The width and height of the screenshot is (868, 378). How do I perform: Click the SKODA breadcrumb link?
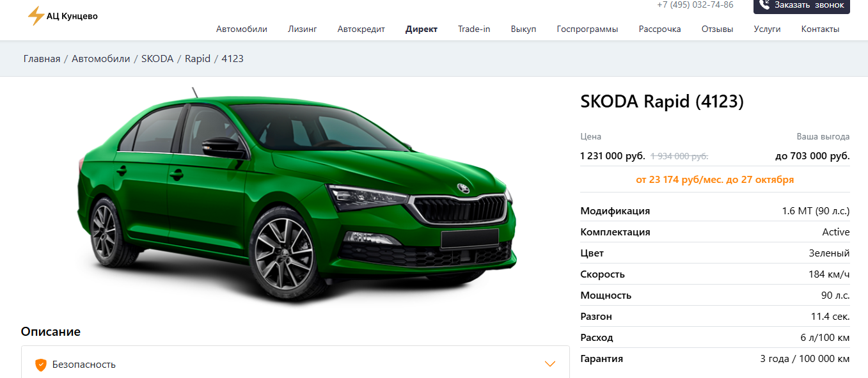(x=157, y=59)
